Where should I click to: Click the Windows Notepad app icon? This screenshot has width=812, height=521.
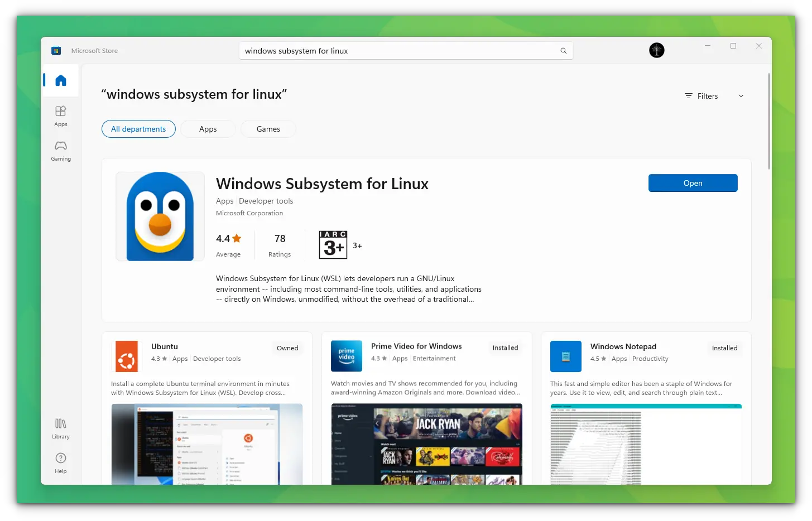coord(566,356)
